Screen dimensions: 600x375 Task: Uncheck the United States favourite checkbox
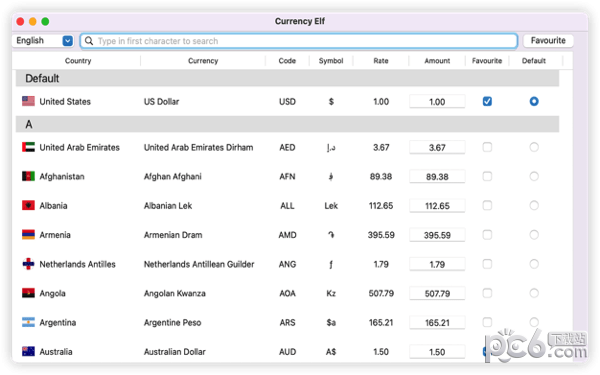tap(487, 101)
